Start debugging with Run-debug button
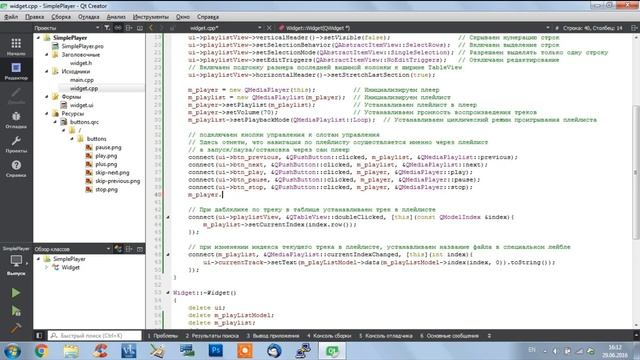The width and height of the screenshot is (640, 360). 16,311
